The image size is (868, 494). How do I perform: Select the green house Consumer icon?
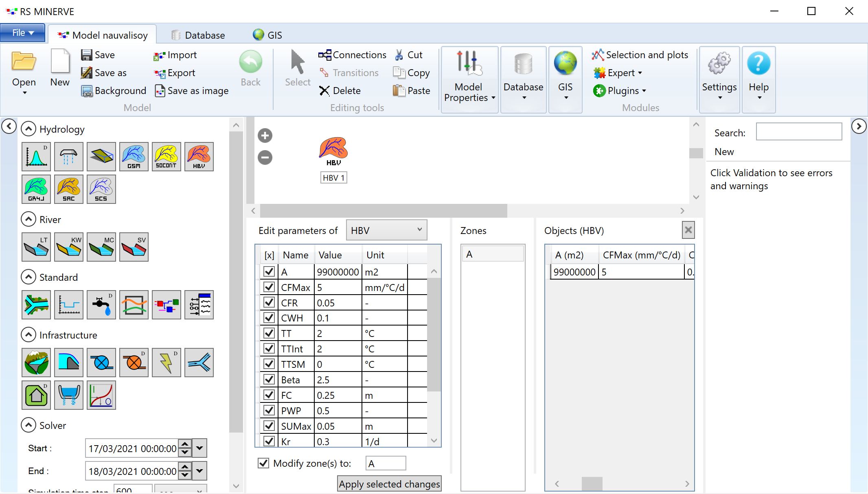click(36, 395)
